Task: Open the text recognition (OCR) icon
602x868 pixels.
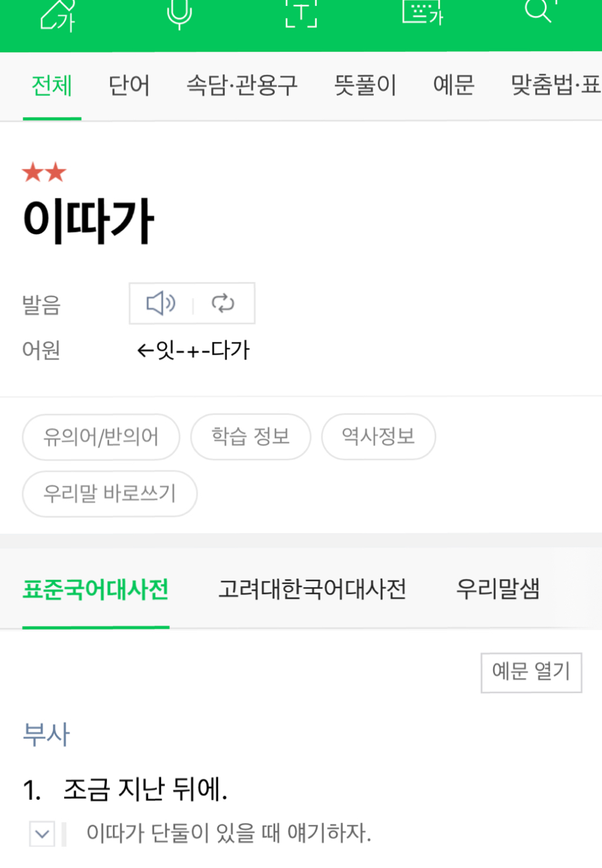Action: click(x=300, y=15)
